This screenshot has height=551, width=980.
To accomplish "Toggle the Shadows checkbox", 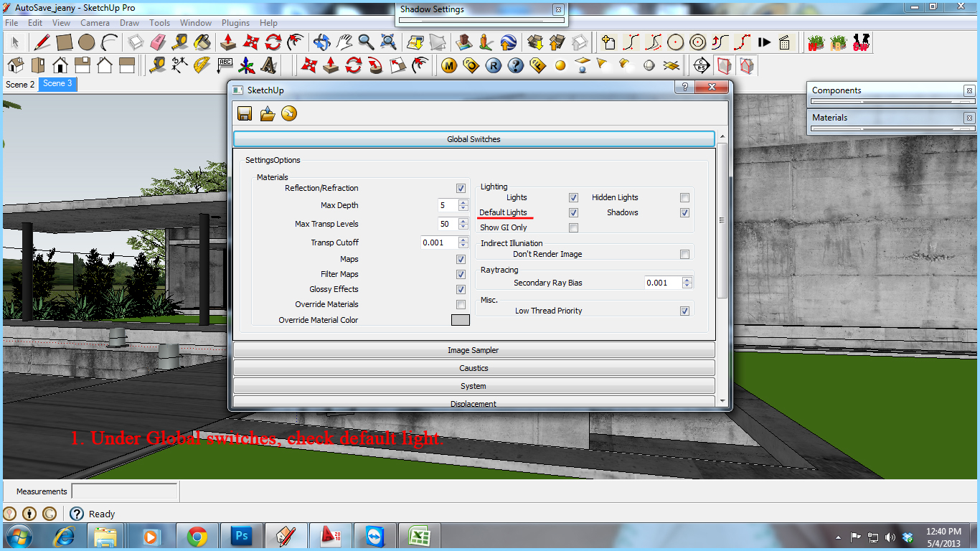I will tap(684, 213).
